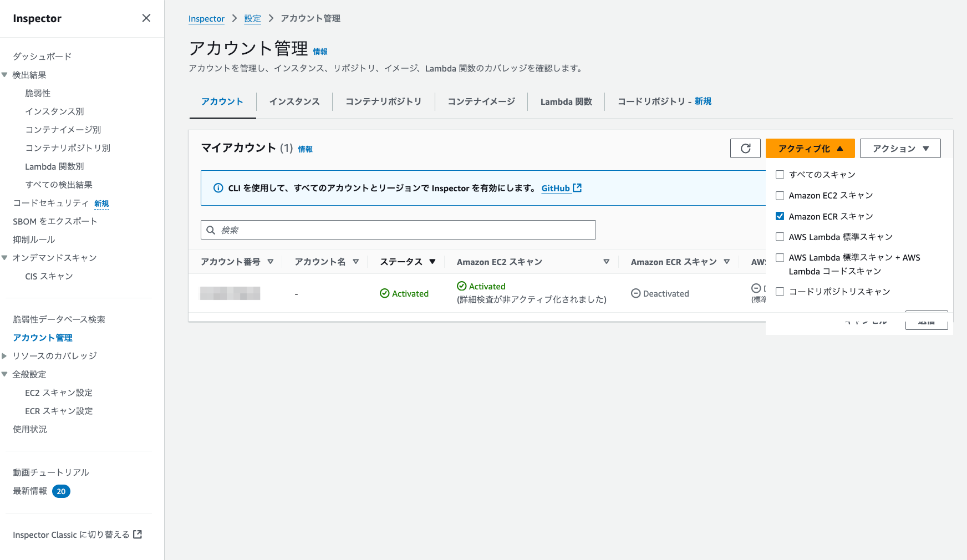
Task: Click the search magnifier icon in 検索 box
Action: click(211, 230)
